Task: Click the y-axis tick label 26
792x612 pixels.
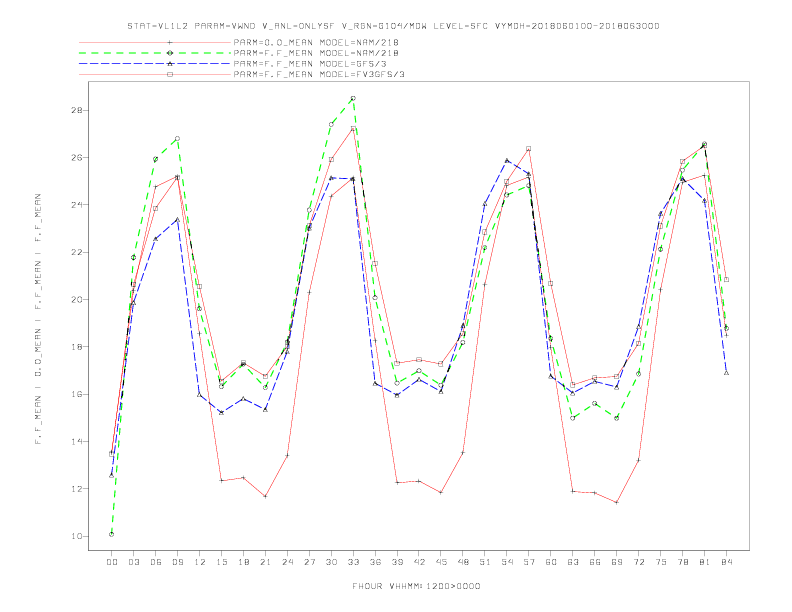Action: pyautogui.click(x=79, y=158)
